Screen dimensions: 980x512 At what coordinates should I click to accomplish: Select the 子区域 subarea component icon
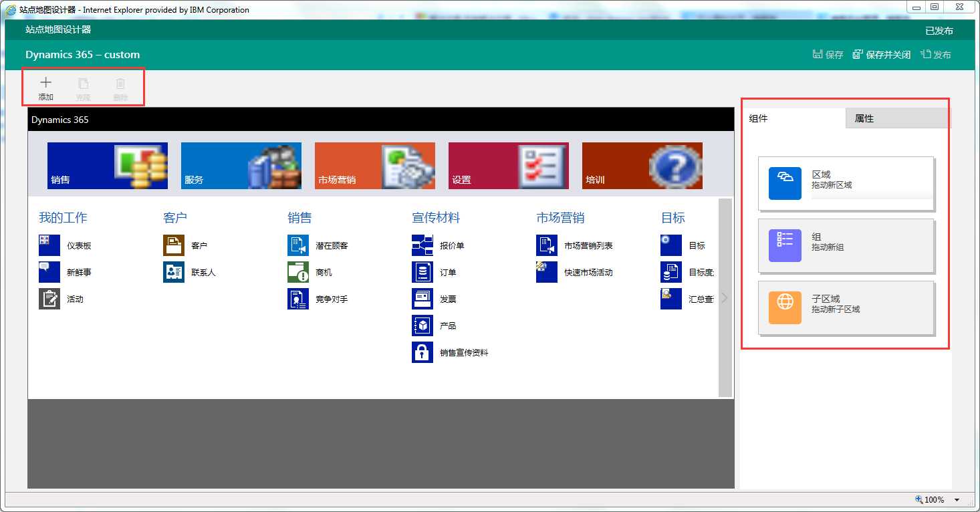click(785, 308)
